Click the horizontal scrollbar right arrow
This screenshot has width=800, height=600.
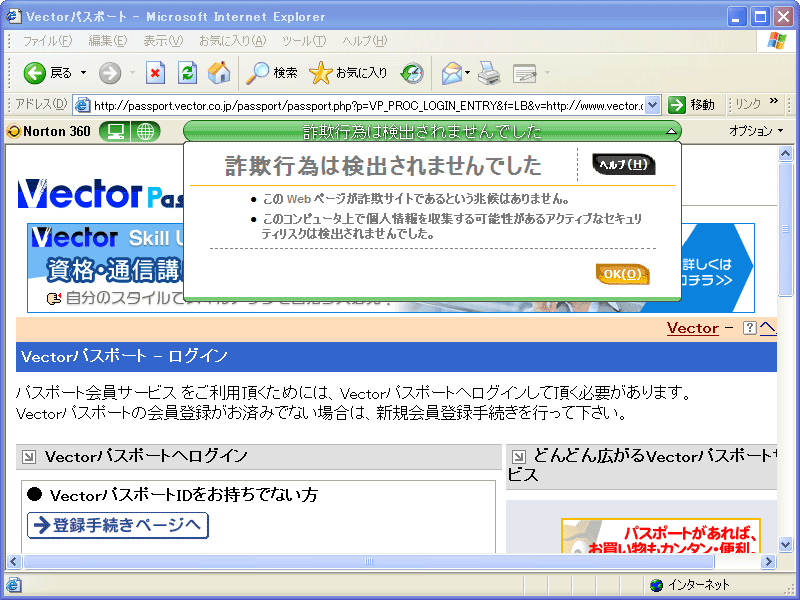coord(768,562)
